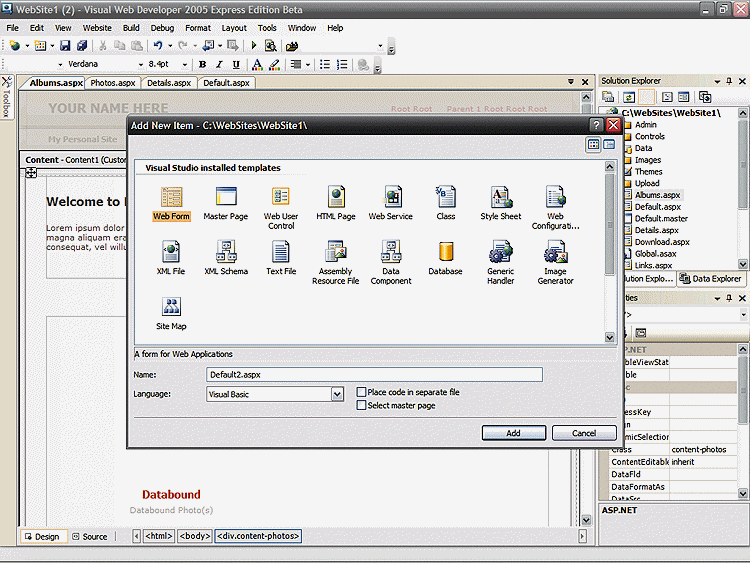Open the 8.4pt font size dropdown
The height and width of the screenshot is (563, 750).
[x=185, y=65]
